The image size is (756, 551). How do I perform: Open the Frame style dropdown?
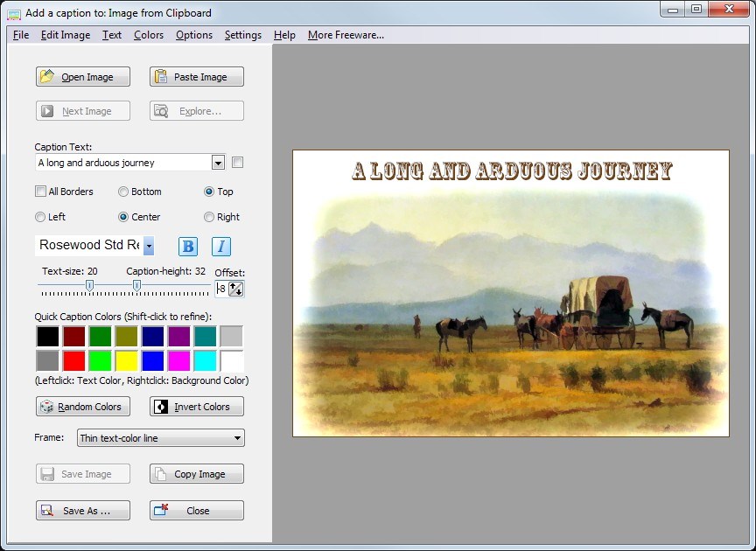click(237, 438)
